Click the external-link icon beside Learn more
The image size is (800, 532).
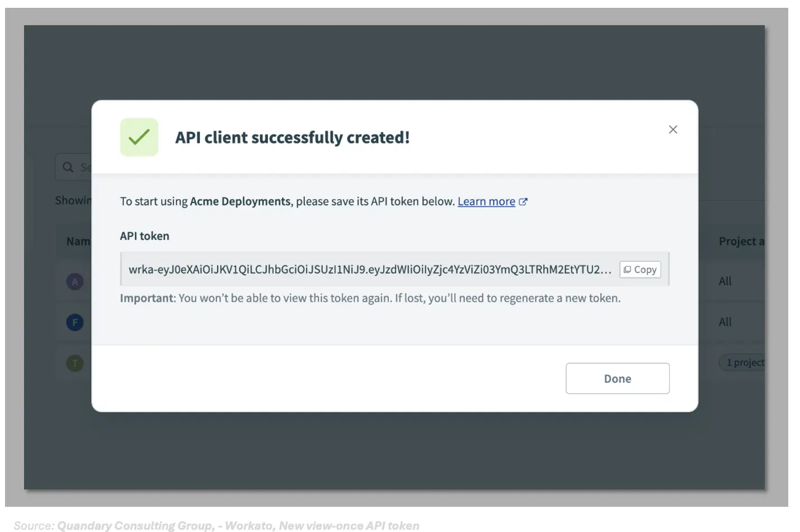[x=523, y=201]
